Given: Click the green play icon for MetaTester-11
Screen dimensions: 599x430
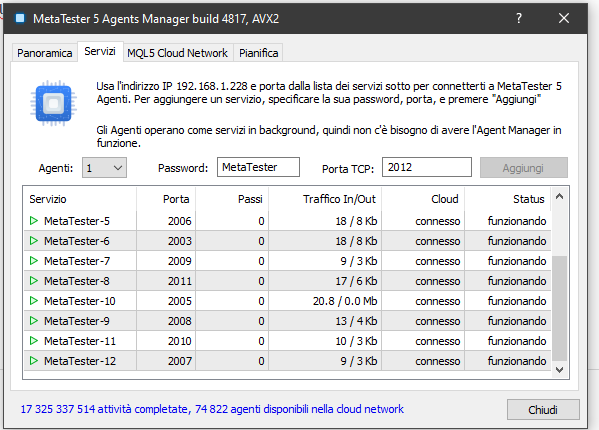Looking at the screenshot, I should 34,341.
